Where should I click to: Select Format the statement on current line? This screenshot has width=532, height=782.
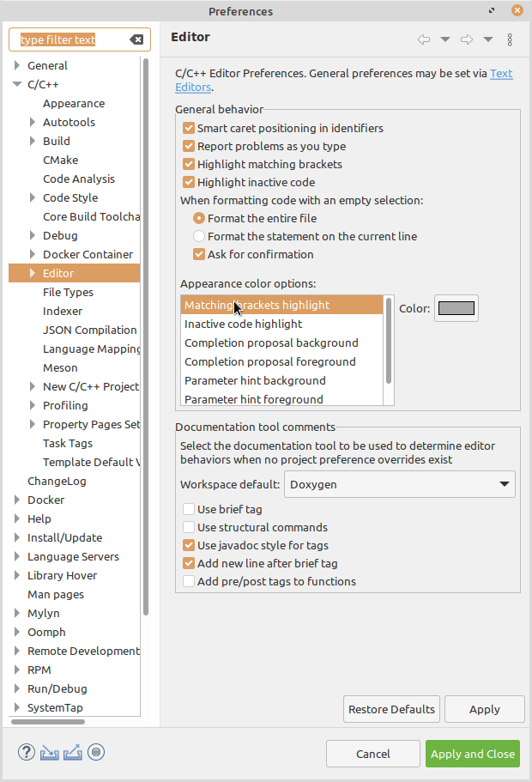tap(199, 236)
